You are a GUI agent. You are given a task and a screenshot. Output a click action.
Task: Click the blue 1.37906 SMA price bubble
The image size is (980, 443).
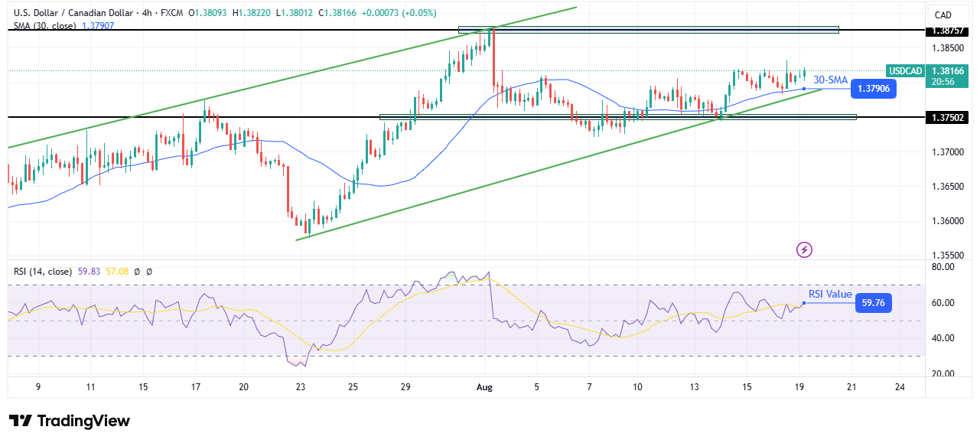873,89
